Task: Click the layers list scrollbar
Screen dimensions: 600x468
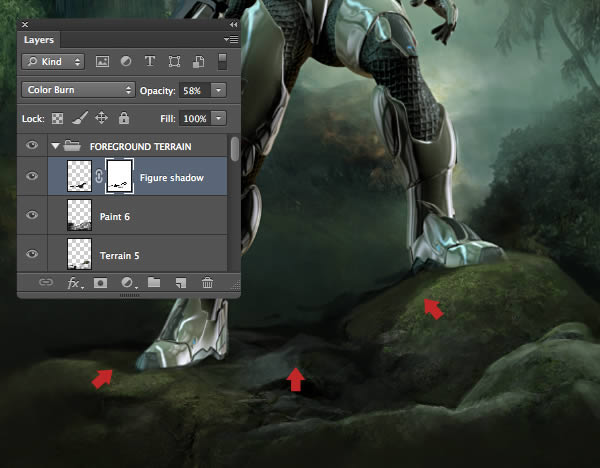Action: point(235,148)
